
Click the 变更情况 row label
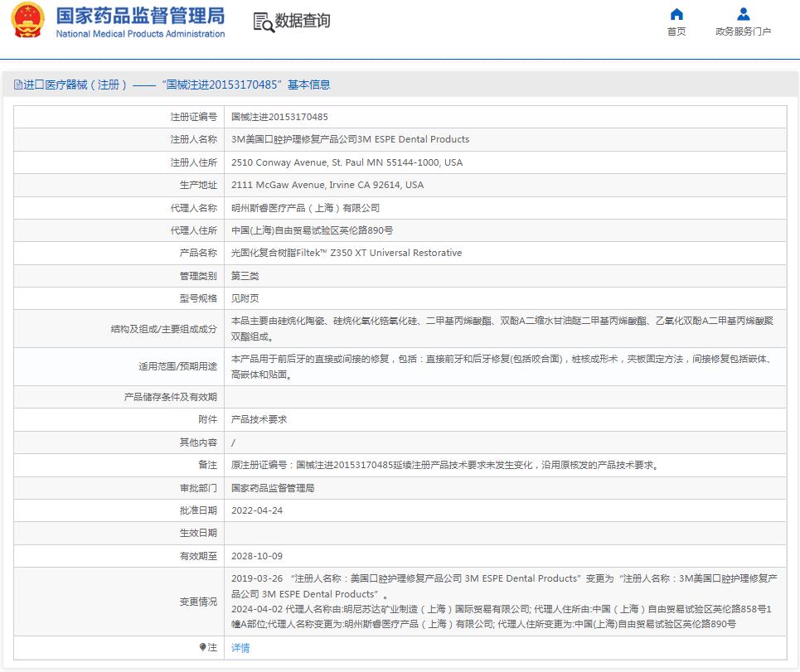coord(198,602)
